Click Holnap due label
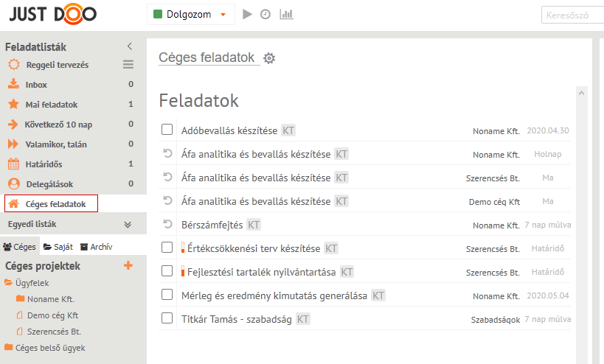Viewport: 604px width, 364px height. click(x=548, y=154)
